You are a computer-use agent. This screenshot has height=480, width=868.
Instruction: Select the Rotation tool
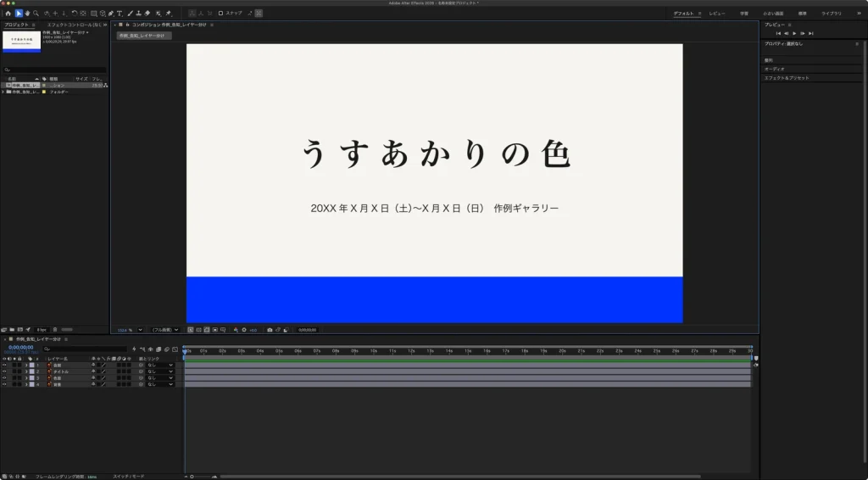75,14
